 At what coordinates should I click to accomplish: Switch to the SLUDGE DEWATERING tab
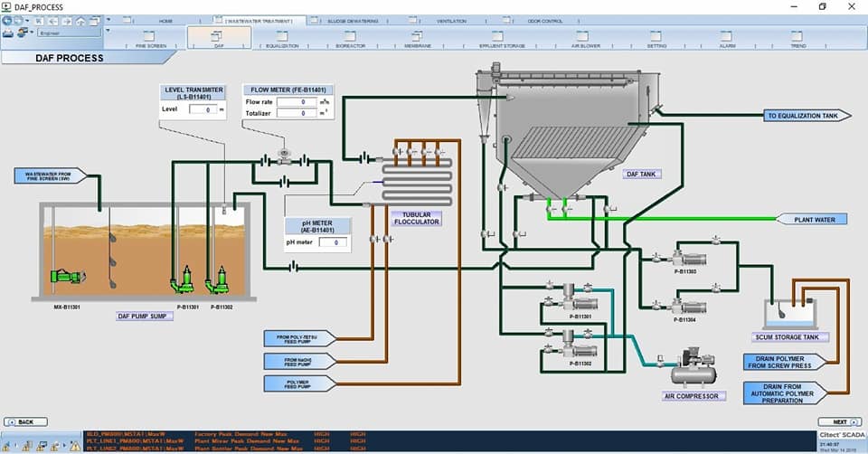point(353,21)
